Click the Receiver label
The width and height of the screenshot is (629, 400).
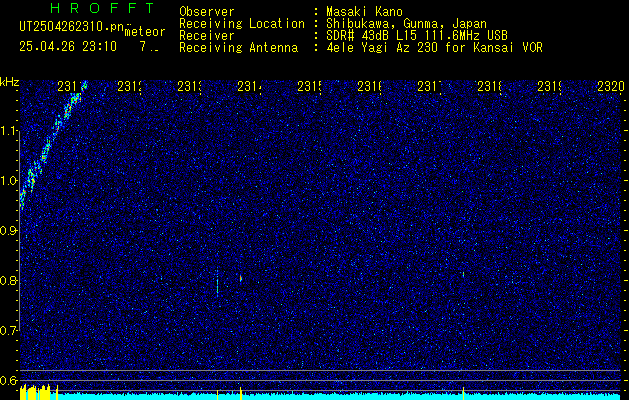coord(207,36)
